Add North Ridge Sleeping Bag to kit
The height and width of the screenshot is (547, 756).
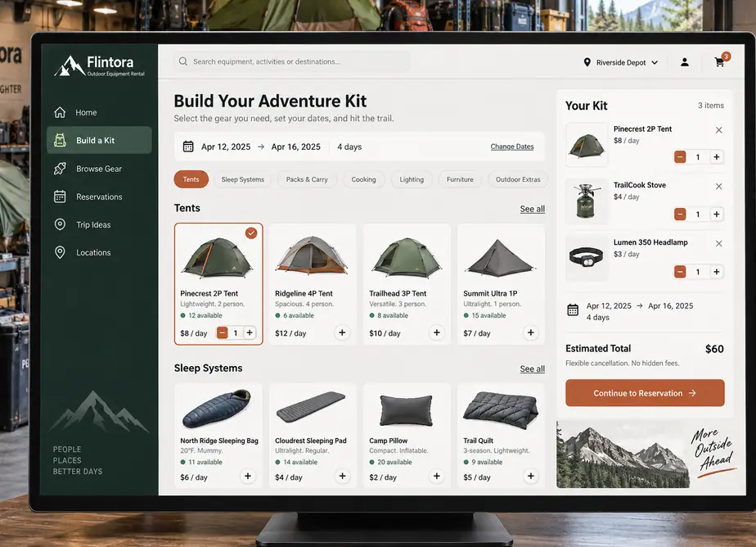(248, 477)
